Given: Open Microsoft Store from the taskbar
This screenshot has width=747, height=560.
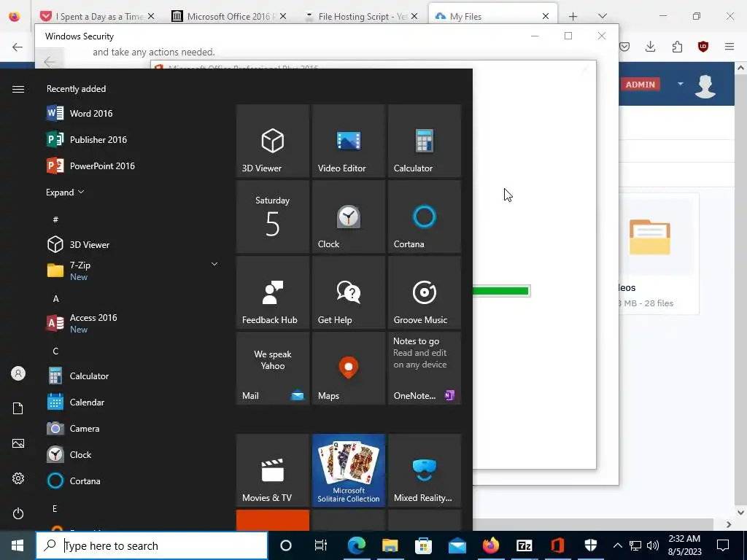Looking at the screenshot, I should [x=423, y=545].
